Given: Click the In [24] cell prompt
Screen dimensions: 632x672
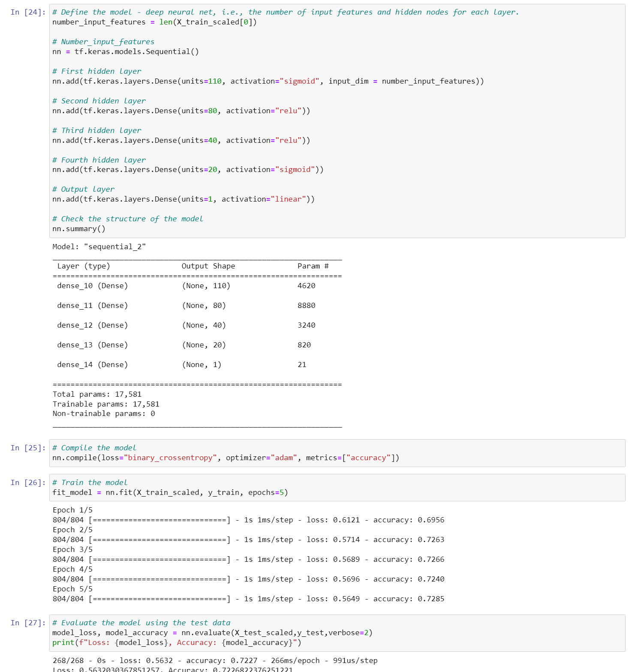Looking at the screenshot, I should coord(27,12).
